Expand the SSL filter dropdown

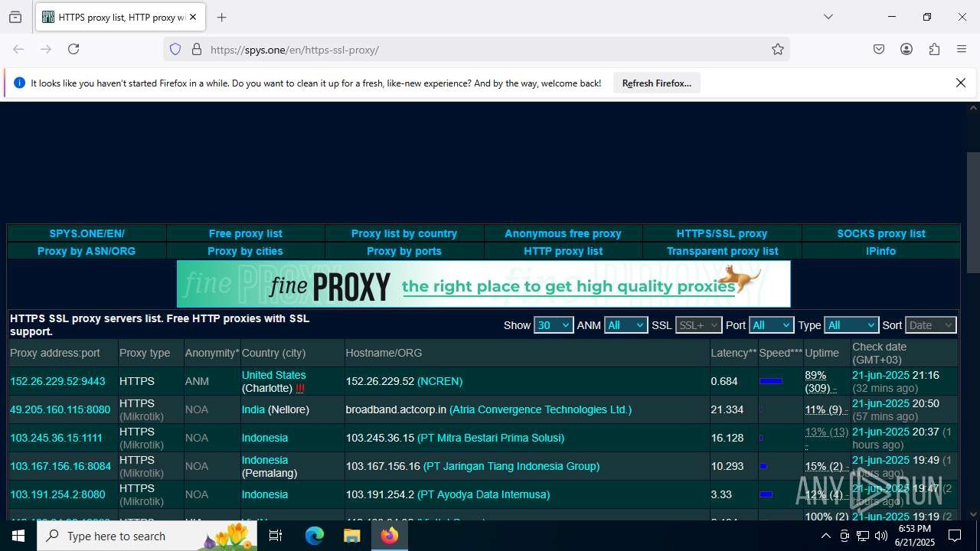(698, 325)
